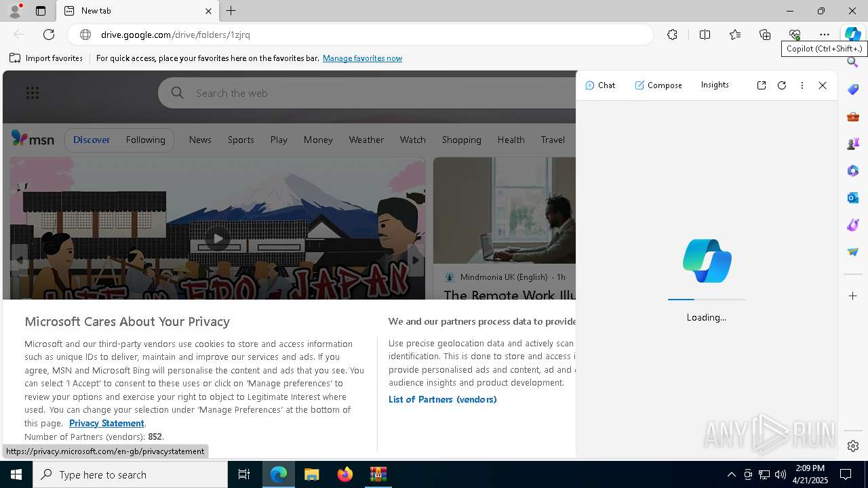Select the Following tab
Image resolution: width=868 pixels, height=488 pixels.
pos(145,140)
